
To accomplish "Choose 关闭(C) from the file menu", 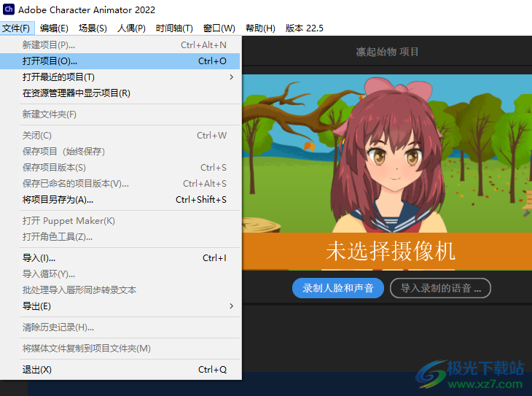I will pos(120,136).
